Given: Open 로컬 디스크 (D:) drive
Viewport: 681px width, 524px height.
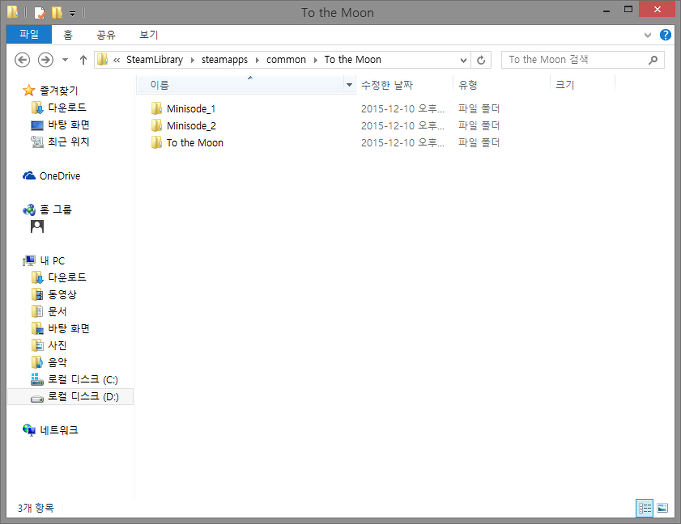Looking at the screenshot, I should 83,396.
